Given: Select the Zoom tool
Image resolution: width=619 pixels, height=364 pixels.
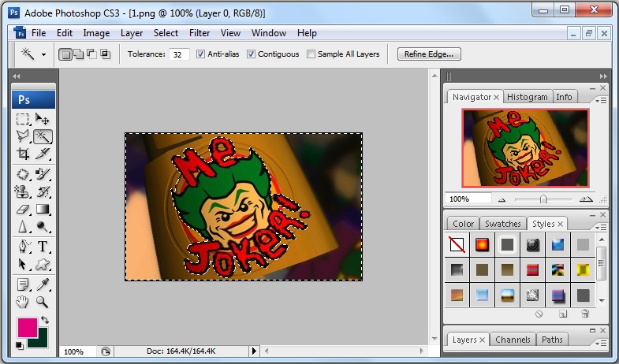Looking at the screenshot, I should pos(43,302).
